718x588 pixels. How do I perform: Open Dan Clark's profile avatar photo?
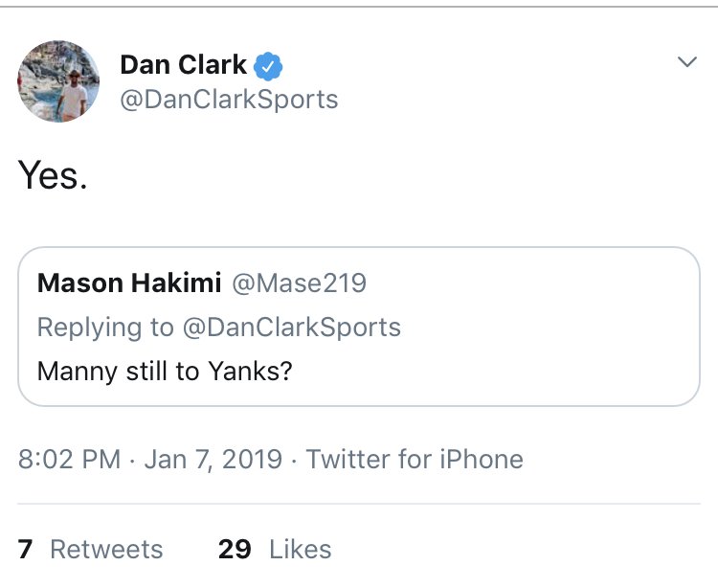click(58, 81)
